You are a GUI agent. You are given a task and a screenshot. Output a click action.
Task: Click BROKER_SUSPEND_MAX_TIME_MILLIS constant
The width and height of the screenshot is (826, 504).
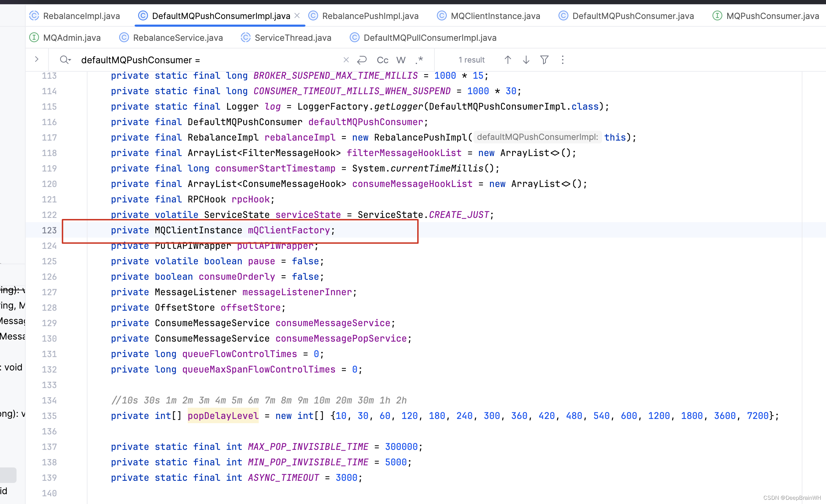coord(336,76)
